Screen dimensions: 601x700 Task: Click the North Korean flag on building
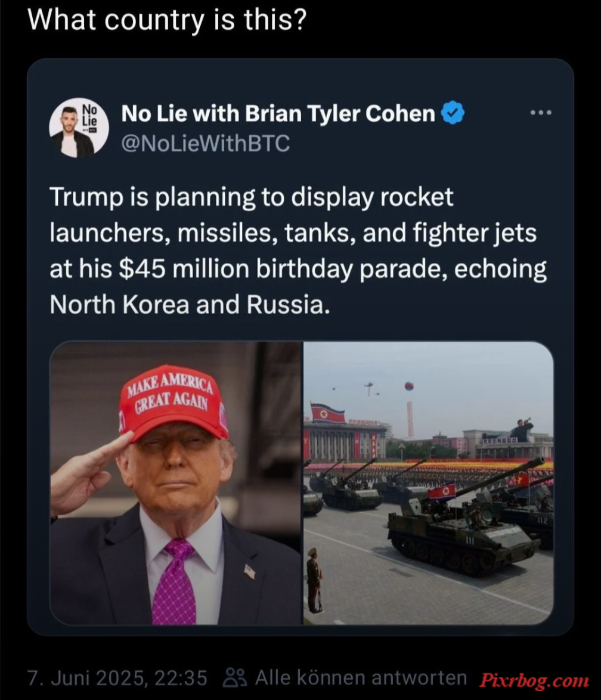click(x=328, y=413)
